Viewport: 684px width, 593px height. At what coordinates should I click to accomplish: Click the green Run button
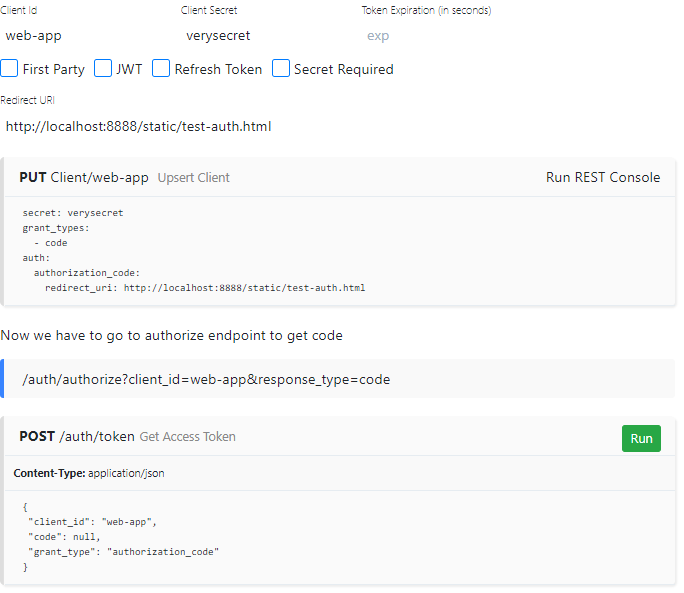pyautogui.click(x=641, y=438)
